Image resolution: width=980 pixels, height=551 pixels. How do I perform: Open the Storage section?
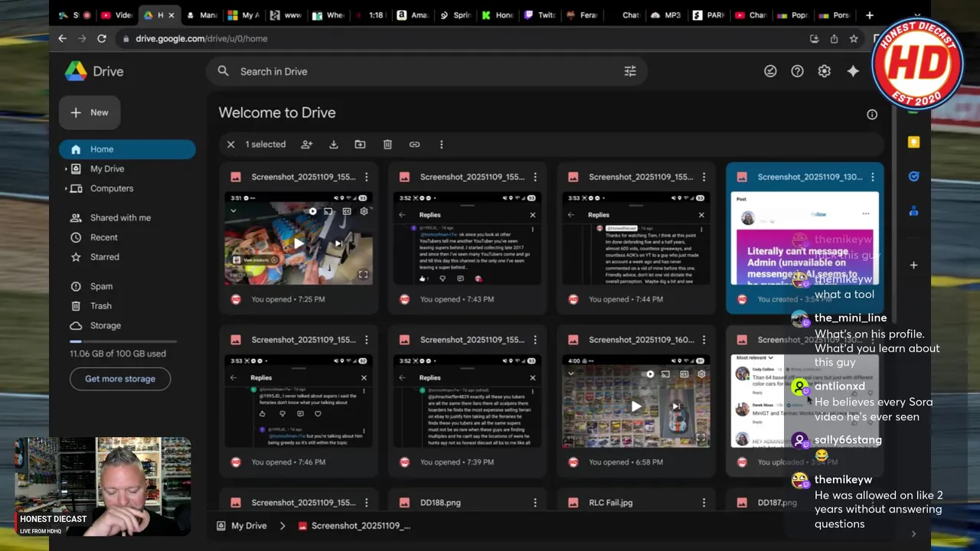tap(106, 325)
